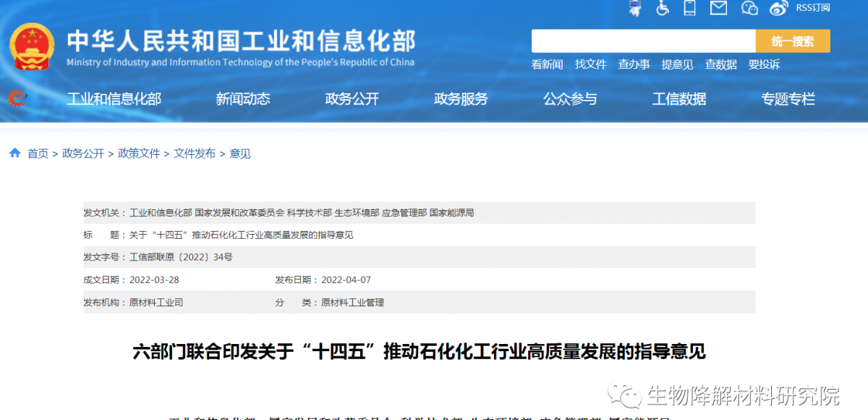Open 公众参与 menu
Viewport: 868px width, 420px height.
point(571,99)
